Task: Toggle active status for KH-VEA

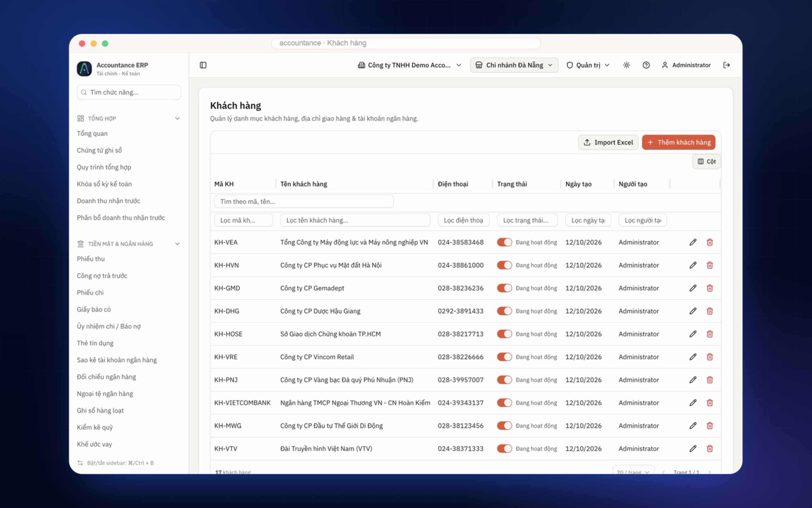Action: click(504, 242)
